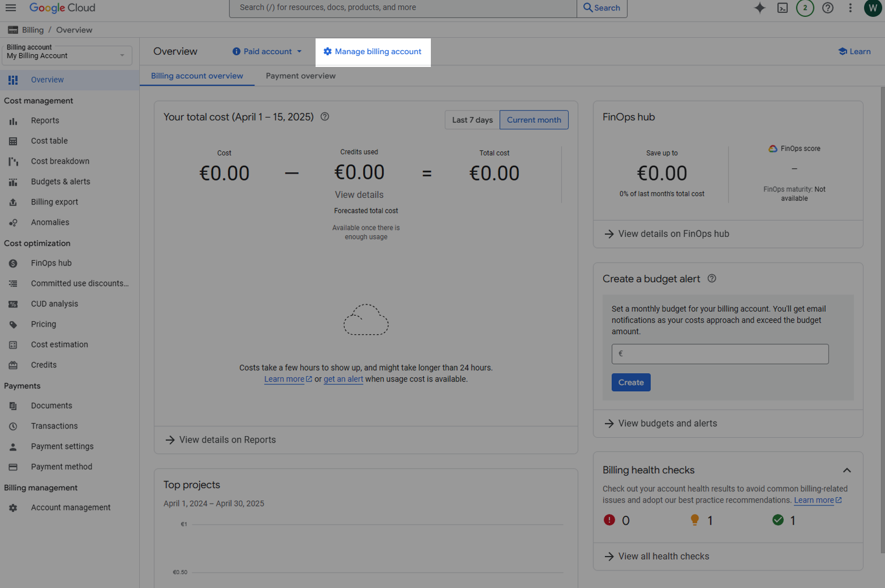Screen dimensions: 885x588
Task: Switch to the Payment overview tab
Action: [300, 76]
